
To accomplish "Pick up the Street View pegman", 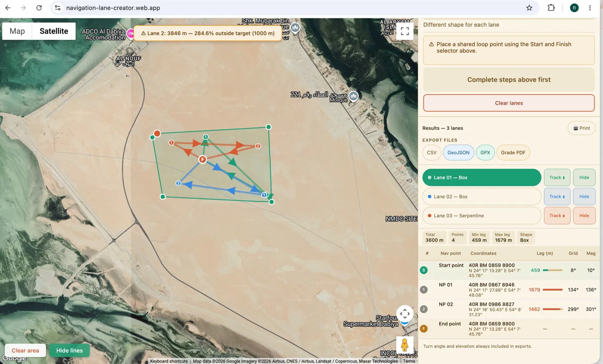I will pos(405,345).
